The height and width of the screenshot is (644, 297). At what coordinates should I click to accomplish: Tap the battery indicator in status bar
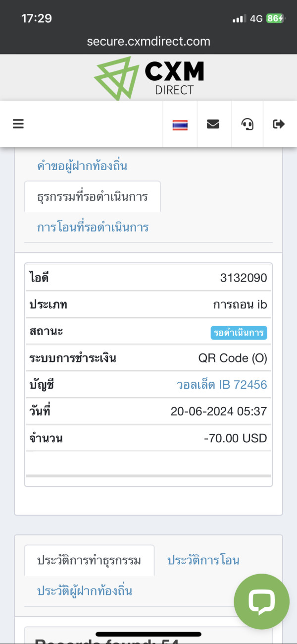pos(275,18)
